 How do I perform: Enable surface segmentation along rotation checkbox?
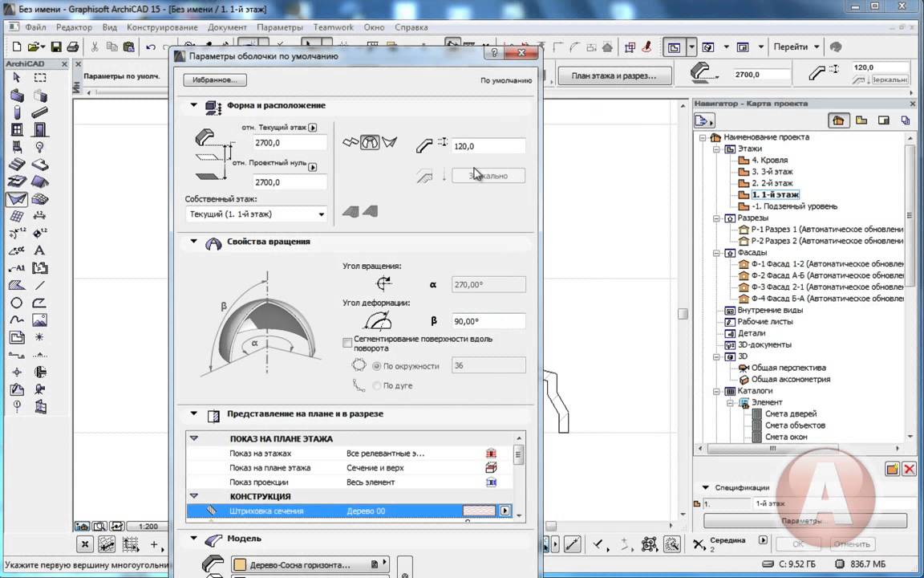347,342
